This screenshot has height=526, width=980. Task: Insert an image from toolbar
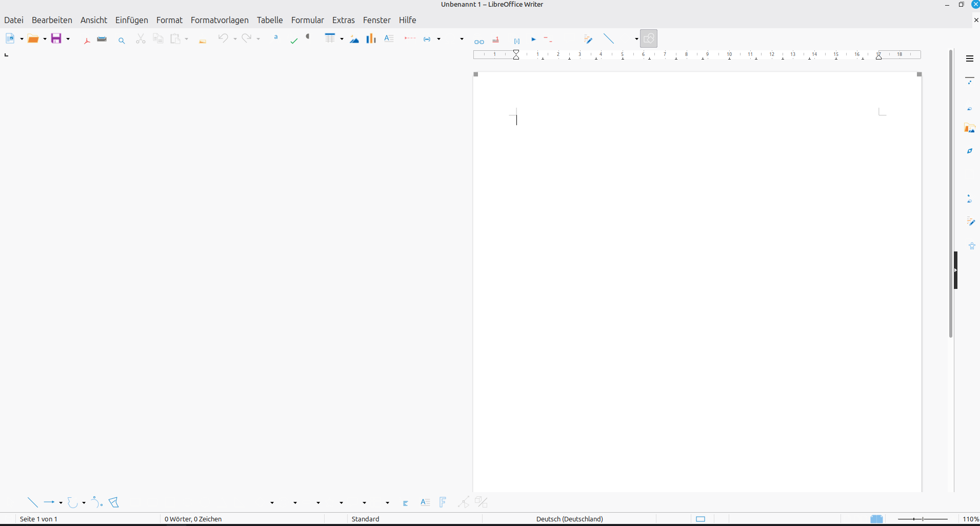[x=354, y=39]
